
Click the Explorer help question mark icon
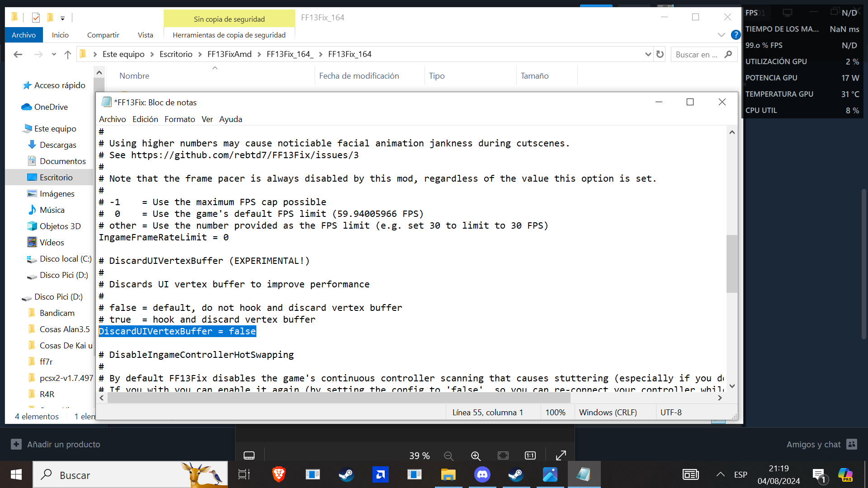click(x=736, y=35)
